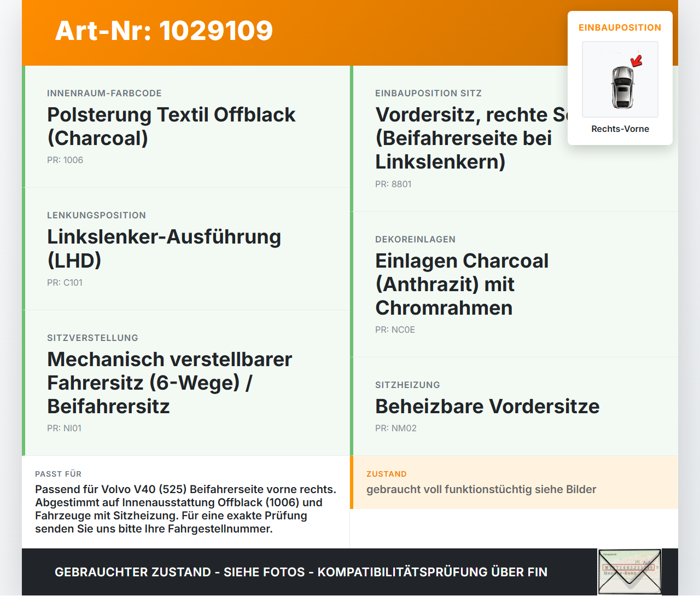Select Polsterung Textil Offblack (Charcoal) text
Viewport: 700px width, 596px height.
pos(171,126)
